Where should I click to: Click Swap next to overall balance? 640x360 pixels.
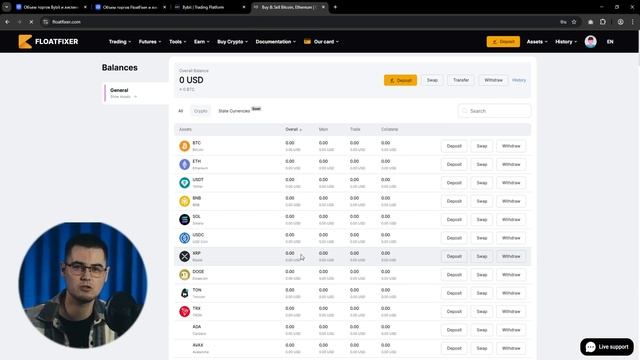pos(432,80)
